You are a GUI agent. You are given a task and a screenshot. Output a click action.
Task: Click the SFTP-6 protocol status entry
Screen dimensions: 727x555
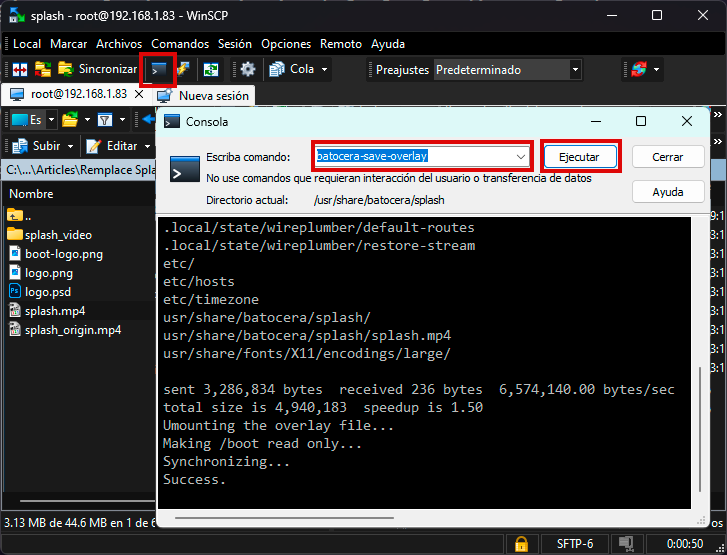point(575,544)
